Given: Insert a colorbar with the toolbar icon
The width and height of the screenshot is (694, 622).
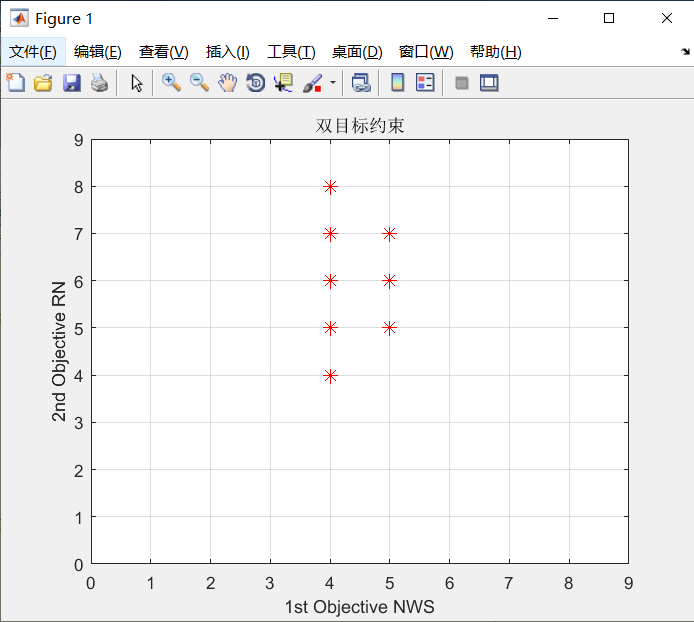Looking at the screenshot, I should tap(397, 83).
